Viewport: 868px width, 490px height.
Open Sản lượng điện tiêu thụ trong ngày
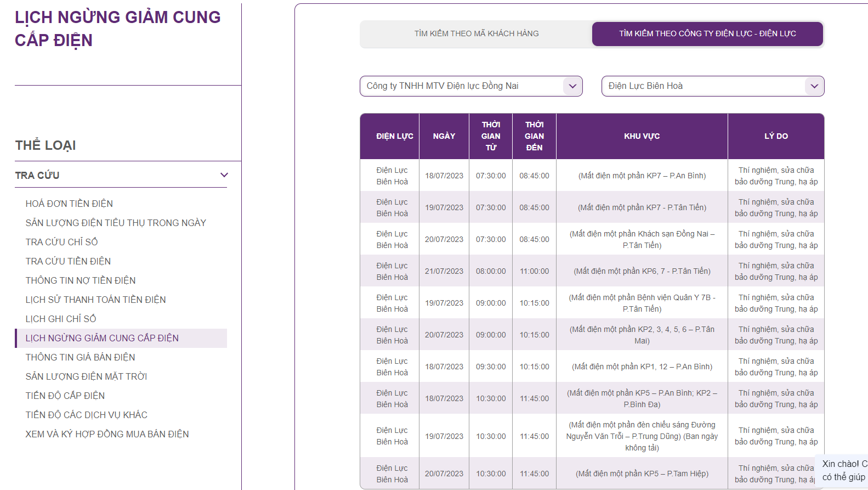(x=116, y=223)
